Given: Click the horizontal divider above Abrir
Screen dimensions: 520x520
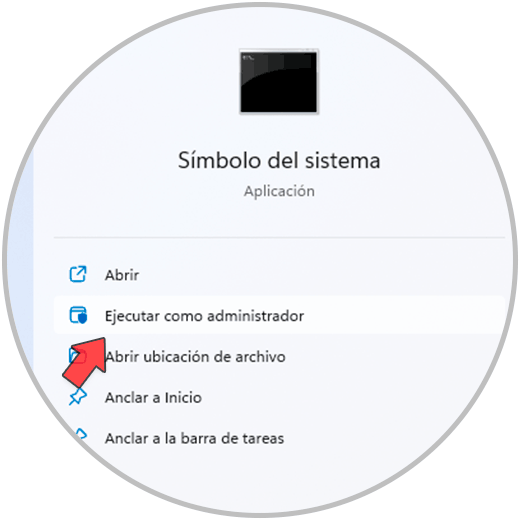Looking at the screenshot, I should [279, 238].
